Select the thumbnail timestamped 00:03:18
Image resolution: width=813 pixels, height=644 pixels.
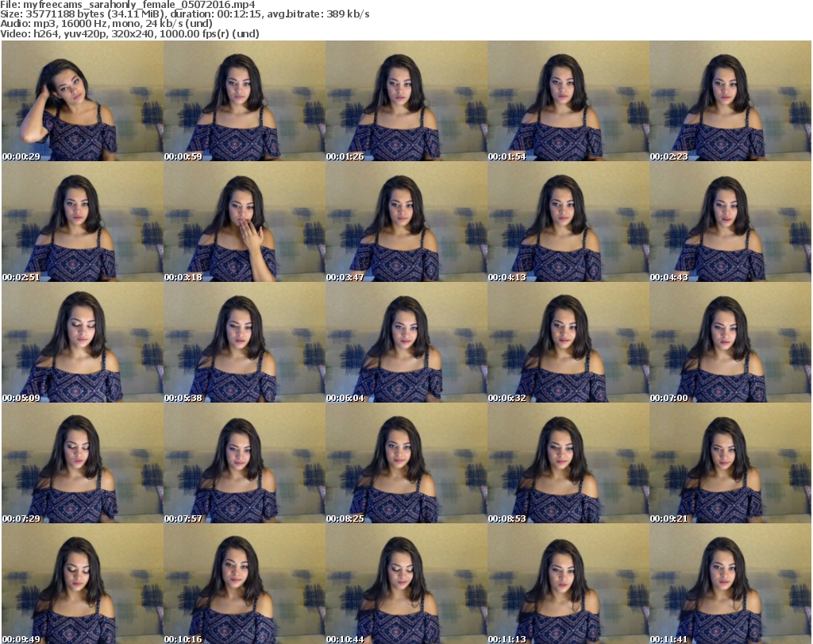click(245, 222)
